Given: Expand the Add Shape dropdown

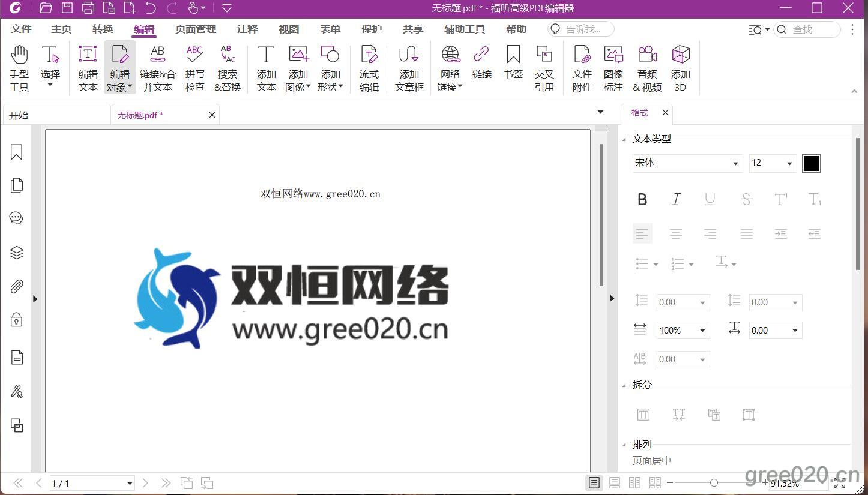Looking at the screenshot, I should (340, 88).
